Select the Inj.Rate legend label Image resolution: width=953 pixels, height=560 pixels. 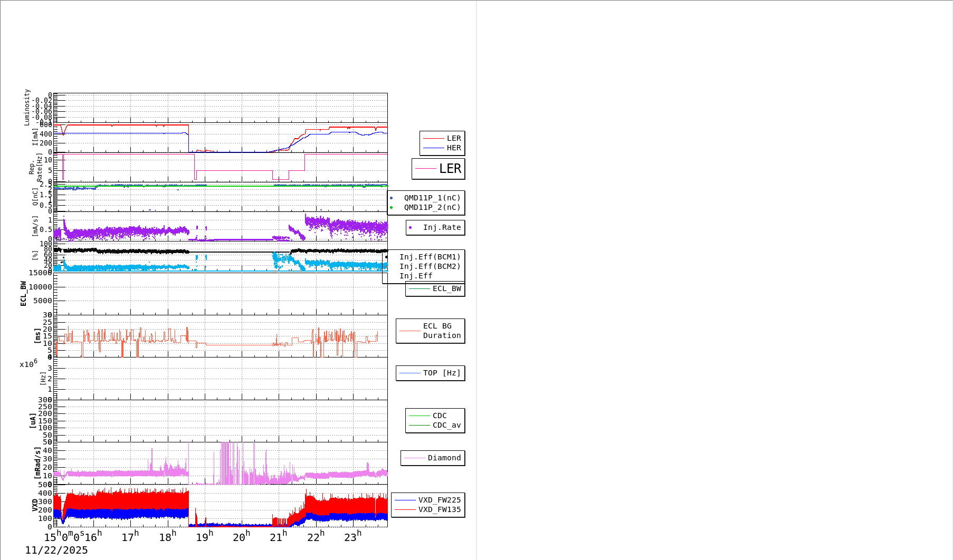coord(442,228)
